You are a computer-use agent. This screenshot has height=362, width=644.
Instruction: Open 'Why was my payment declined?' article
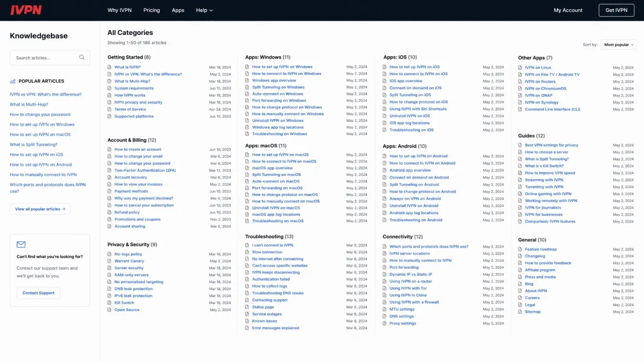[x=144, y=198]
